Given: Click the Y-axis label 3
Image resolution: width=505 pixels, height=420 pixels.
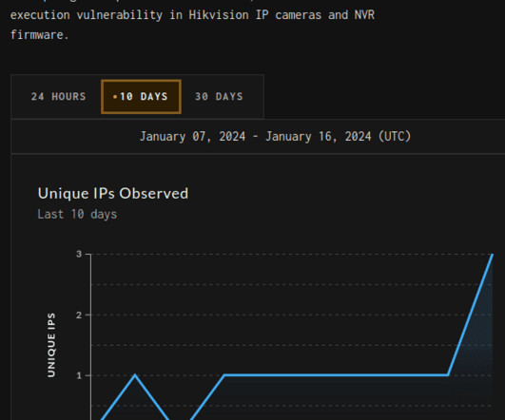Looking at the screenshot, I should (x=79, y=254).
